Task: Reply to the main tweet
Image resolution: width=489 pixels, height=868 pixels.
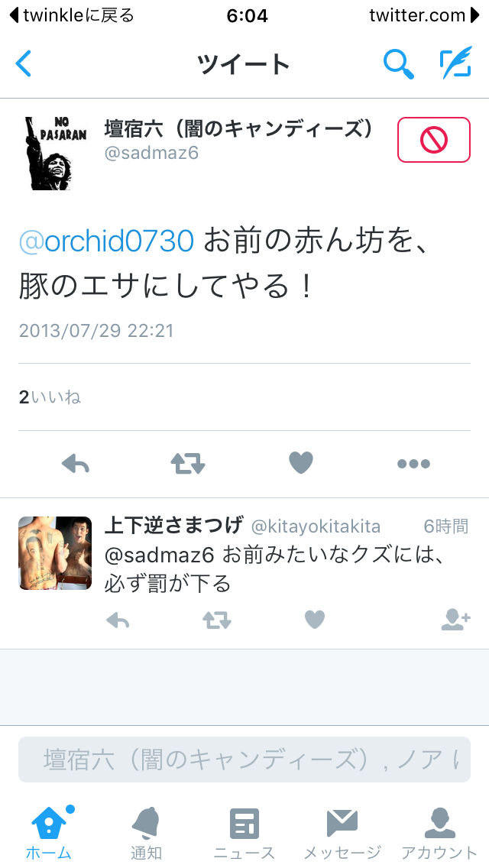Action: 76,463
